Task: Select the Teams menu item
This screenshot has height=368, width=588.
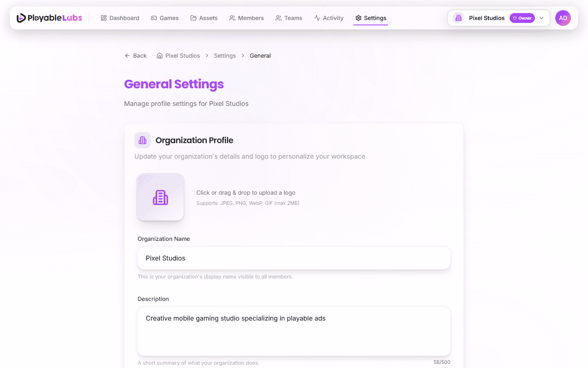Action: pyautogui.click(x=289, y=18)
